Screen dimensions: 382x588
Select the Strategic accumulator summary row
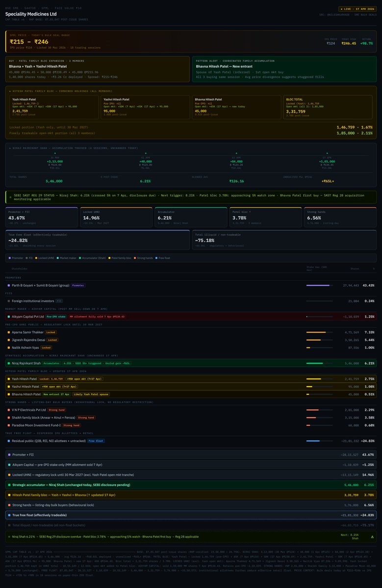[191, 485]
